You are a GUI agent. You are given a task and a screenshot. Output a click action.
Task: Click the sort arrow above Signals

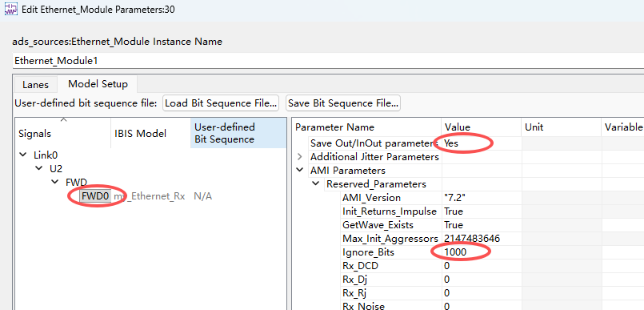(x=63, y=120)
